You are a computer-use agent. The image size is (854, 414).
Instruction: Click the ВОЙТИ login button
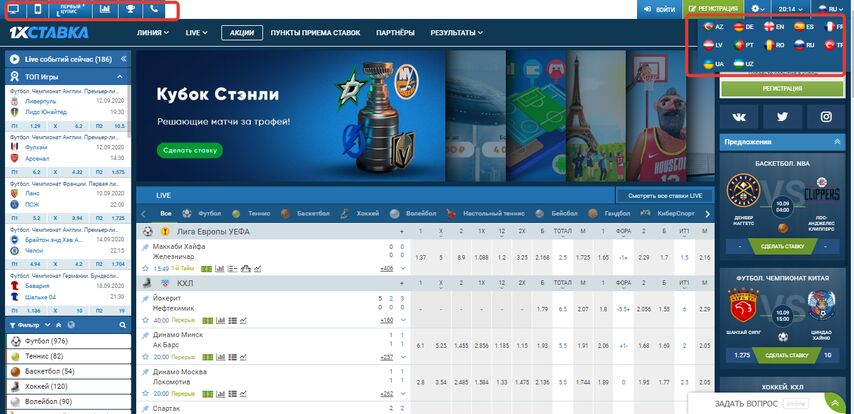[660, 9]
